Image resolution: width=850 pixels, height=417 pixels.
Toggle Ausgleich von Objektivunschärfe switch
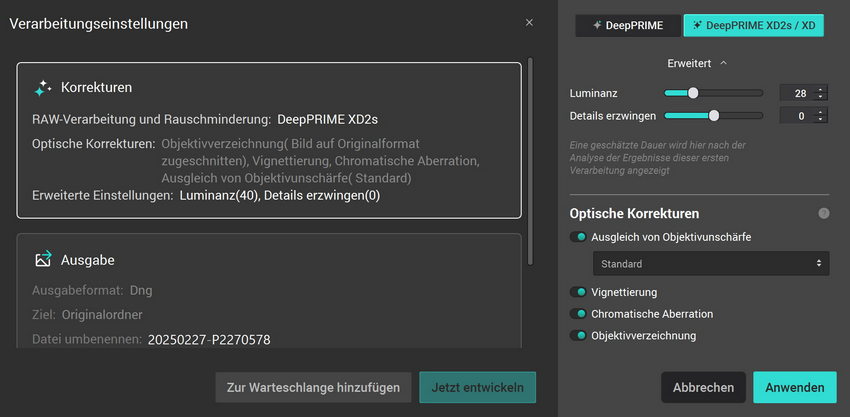click(578, 237)
